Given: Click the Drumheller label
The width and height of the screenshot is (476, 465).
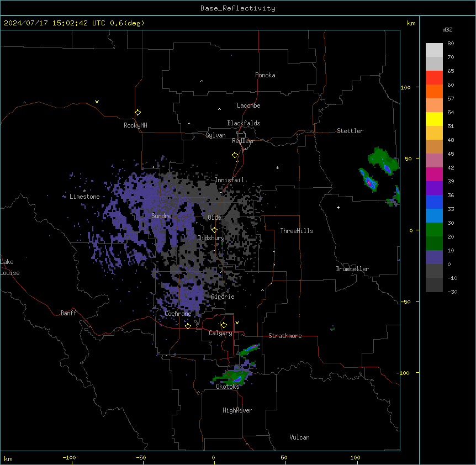Looking at the screenshot, I should (x=352, y=269).
